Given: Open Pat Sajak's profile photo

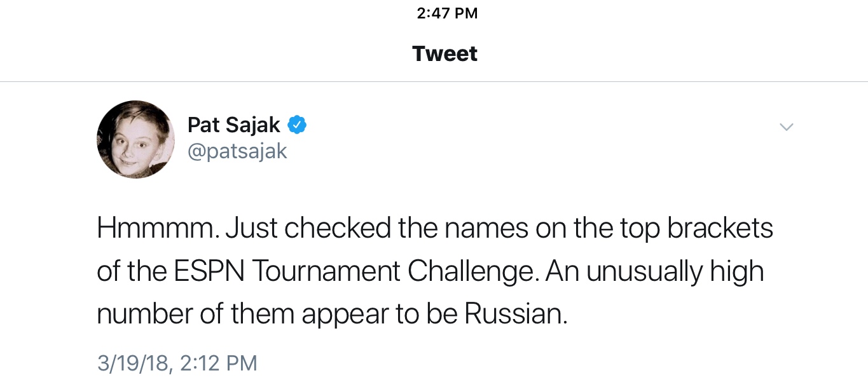Looking at the screenshot, I should click(135, 139).
